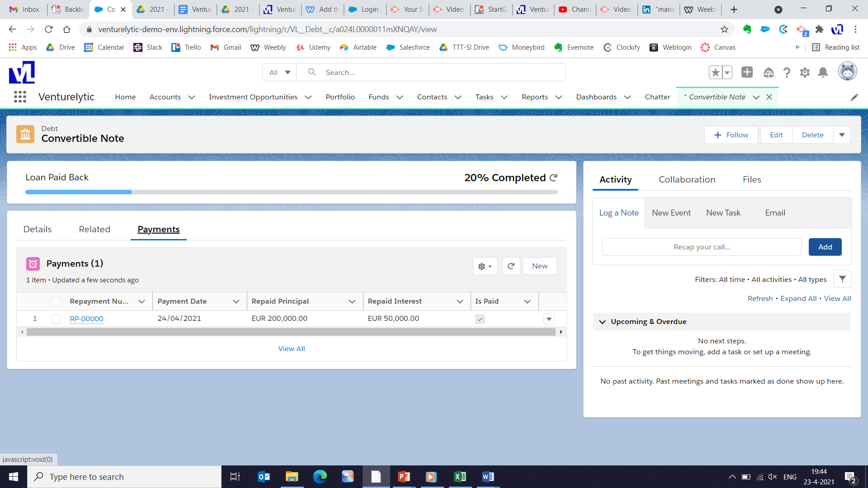Select the RP-00000 row checkbox
Screen dimensions: 868x488
[56, 319]
